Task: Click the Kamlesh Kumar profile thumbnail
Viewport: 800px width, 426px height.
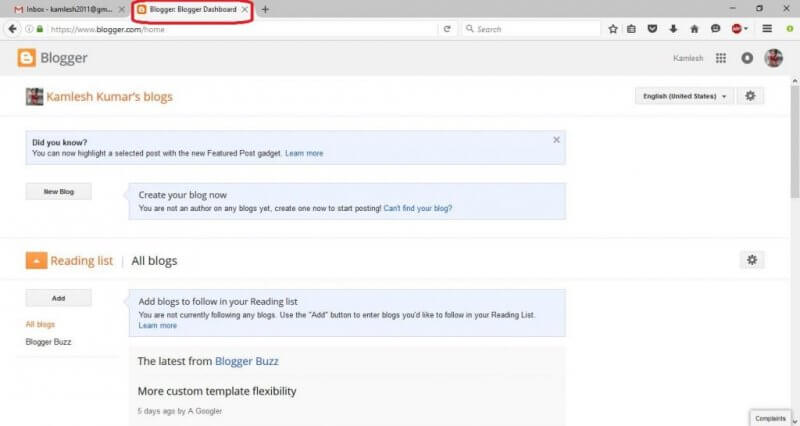Action: pos(34,96)
